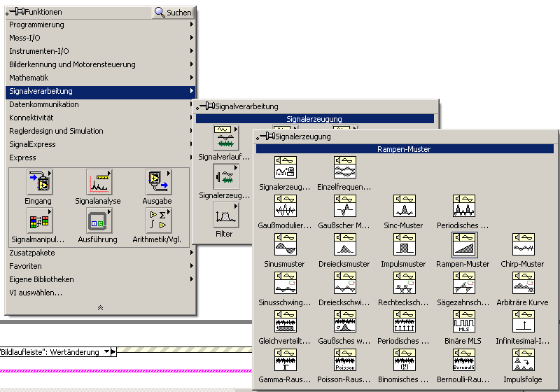The image size is (560, 392).
Task: Select the Dreieckschwingung VI icon
Action: [345, 283]
